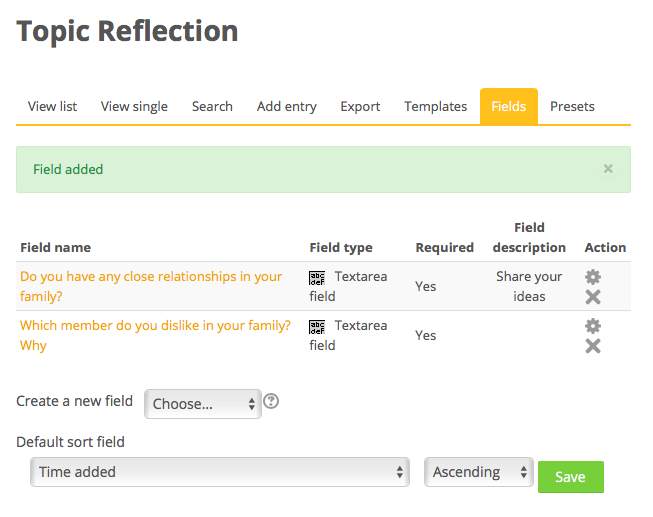
Task: Delete the 'Which member do you dislike' field
Action: pyautogui.click(x=593, y=346)
